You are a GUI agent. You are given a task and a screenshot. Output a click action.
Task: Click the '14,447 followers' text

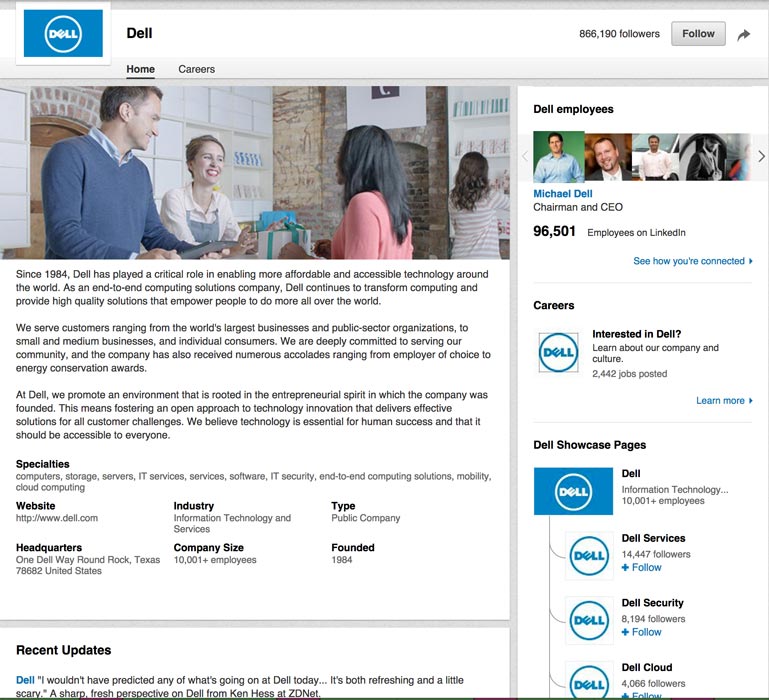(656, 554)
